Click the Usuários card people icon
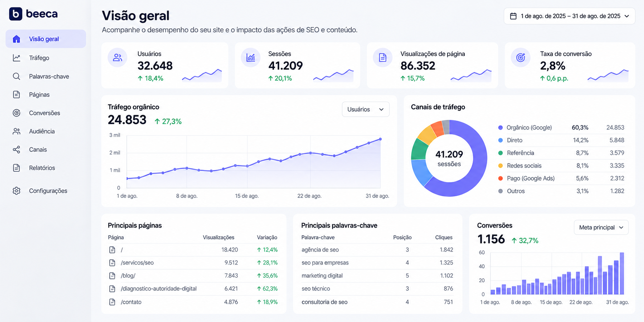This screenshot has width=644, height=322. pos(117,57)
